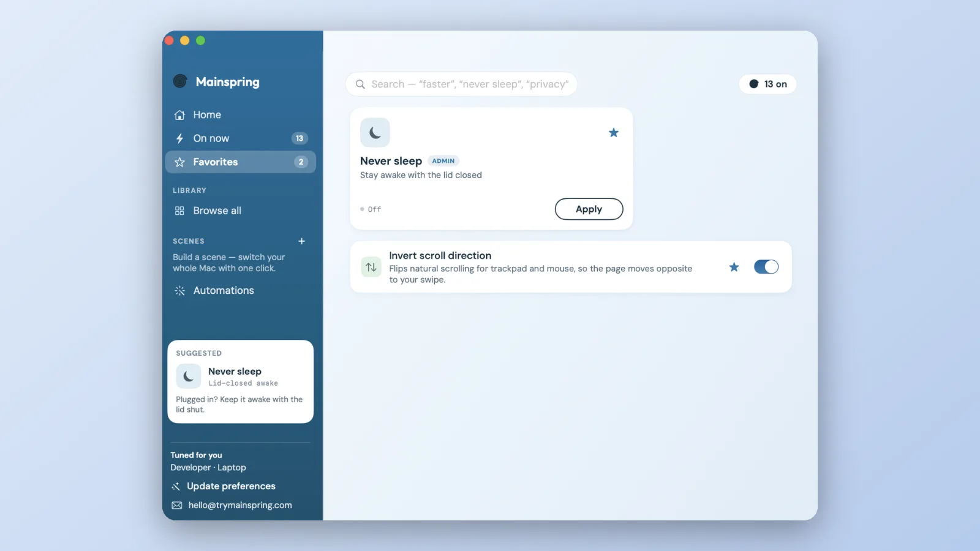Apply the Never sleep tweak
Image resolution: width=980 pixels, height=551 pixels.
(589, 209)
